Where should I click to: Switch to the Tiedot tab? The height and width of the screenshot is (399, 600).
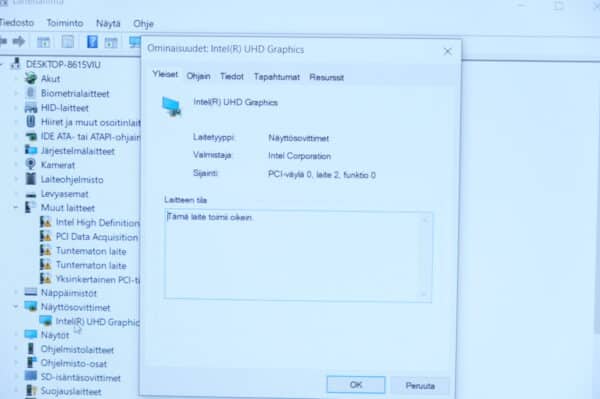[232, 77]
